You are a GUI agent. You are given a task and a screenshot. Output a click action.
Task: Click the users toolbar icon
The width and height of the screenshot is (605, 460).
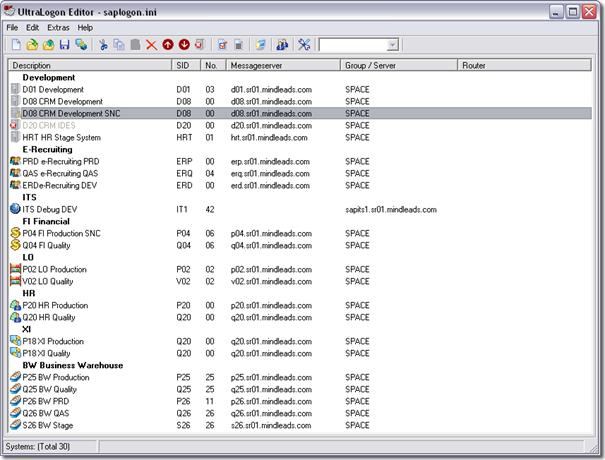point(282,45)
